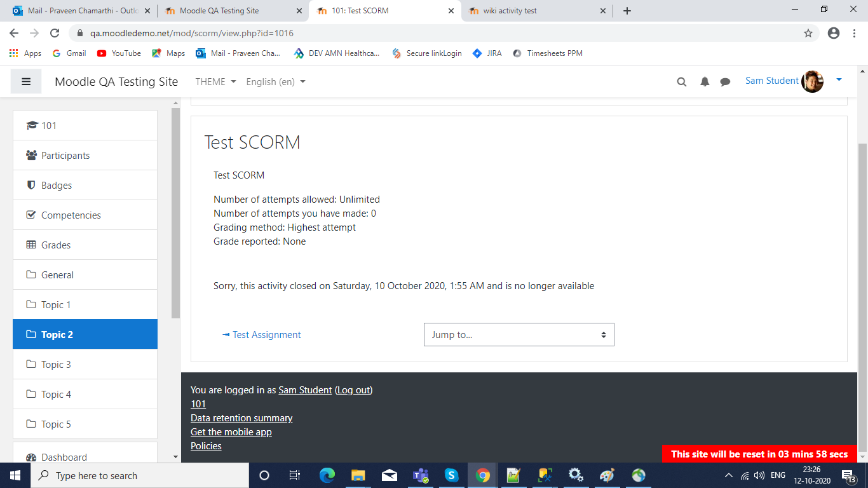
Task: Open Grades in the sidebar
Action: (85, 245)
